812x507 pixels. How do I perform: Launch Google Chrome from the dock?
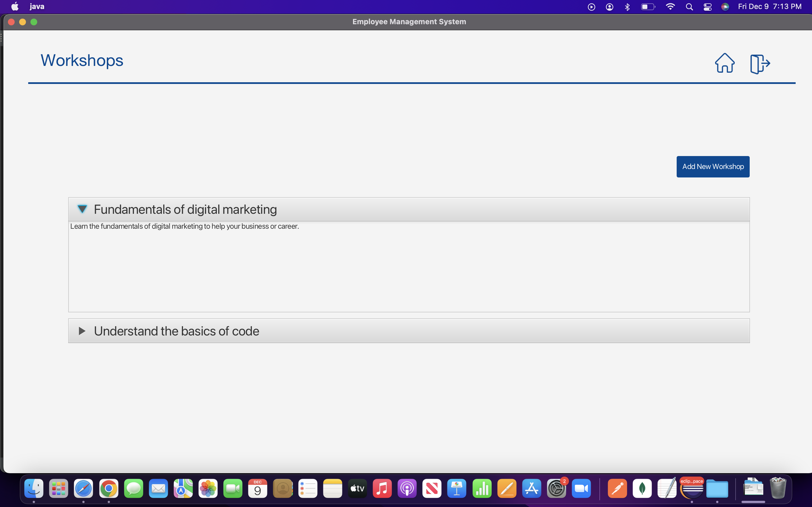109,489
